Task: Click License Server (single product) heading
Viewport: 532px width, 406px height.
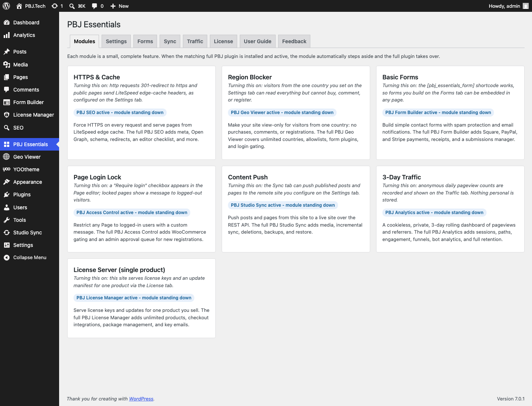Action: coord(119,270)
